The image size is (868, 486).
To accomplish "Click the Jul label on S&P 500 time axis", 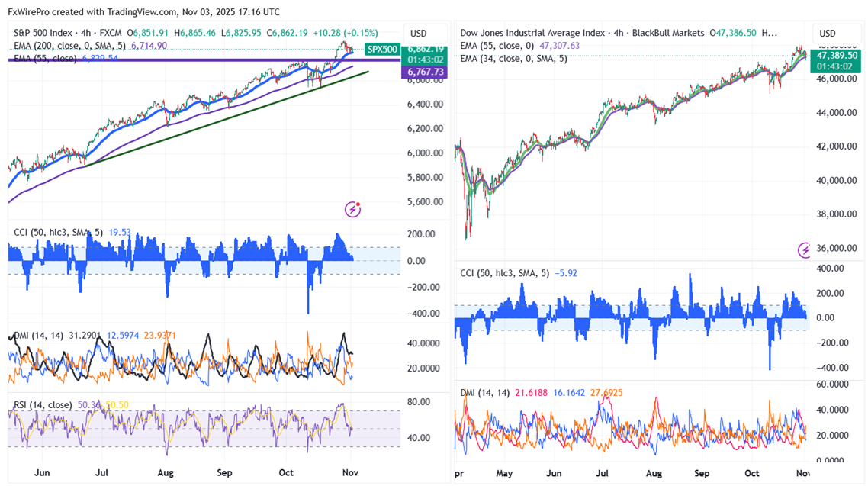I will pyautogui.click(x=101, y=473).
